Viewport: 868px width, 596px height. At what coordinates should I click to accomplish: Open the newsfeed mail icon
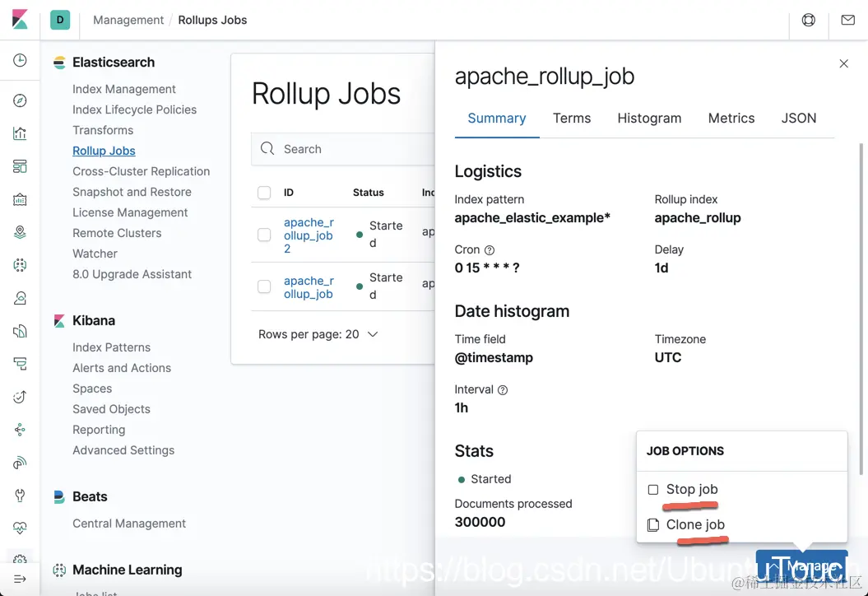[848, 20]
